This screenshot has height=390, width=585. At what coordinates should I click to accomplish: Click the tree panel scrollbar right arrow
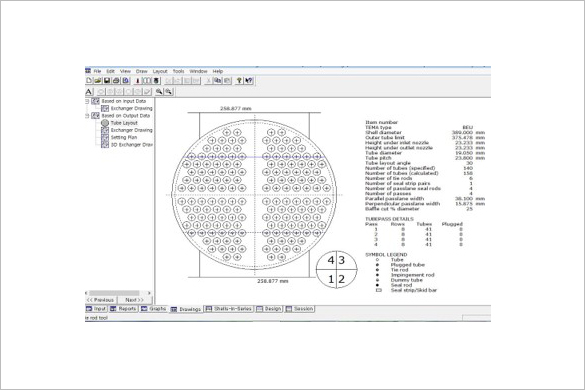coord(149,293)
